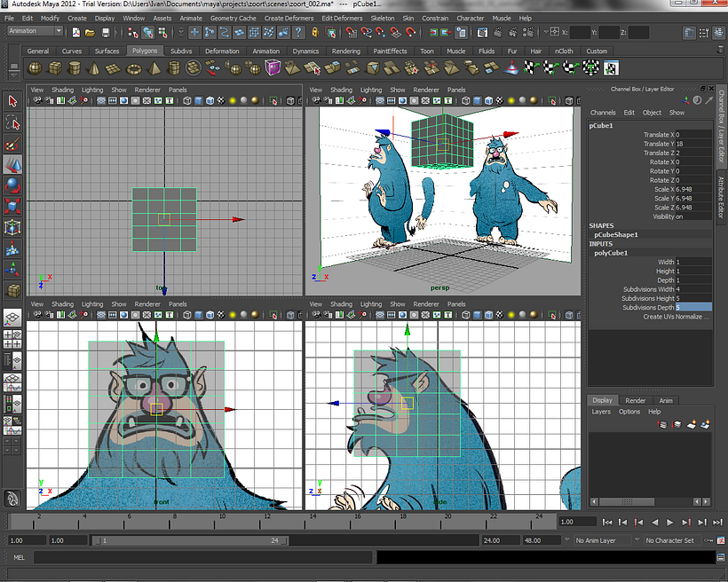This screenshot has width=728, height=582.
Task: Toggle lock selection padlock icon
Action: (315, 32)
